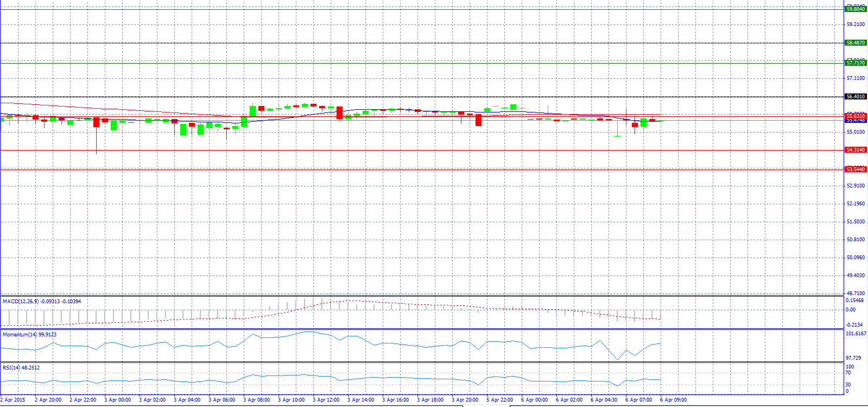Select the 59.2100 price axis value
The height and width of the screenshot is (407, 868).
coord(856,24)
